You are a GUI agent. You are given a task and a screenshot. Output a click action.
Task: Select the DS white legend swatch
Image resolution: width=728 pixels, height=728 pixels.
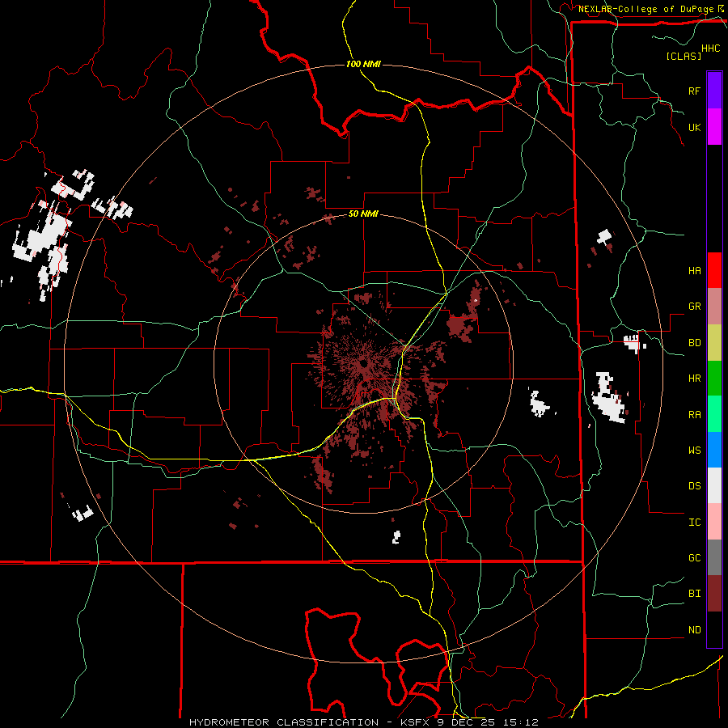coord(714,485)
